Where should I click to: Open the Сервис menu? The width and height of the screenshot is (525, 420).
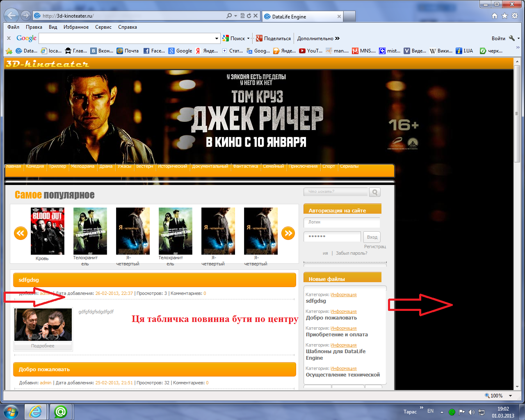pos(103,27)
